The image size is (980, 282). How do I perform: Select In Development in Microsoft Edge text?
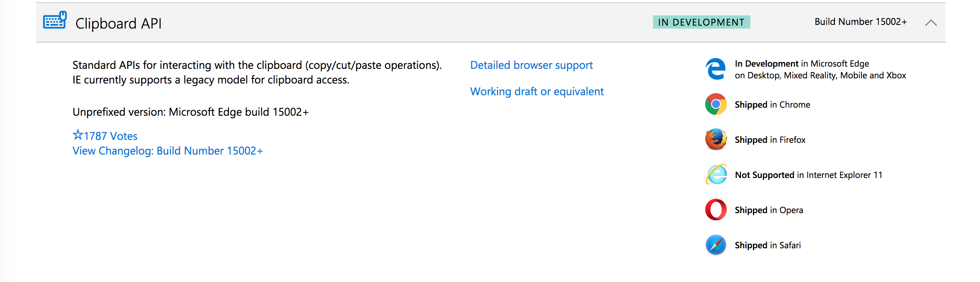[802, 64]
